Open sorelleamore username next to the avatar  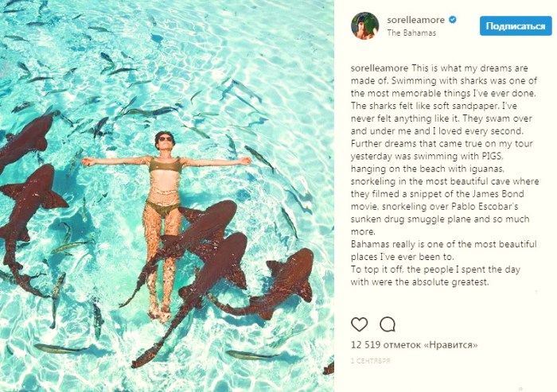[418, 18]
